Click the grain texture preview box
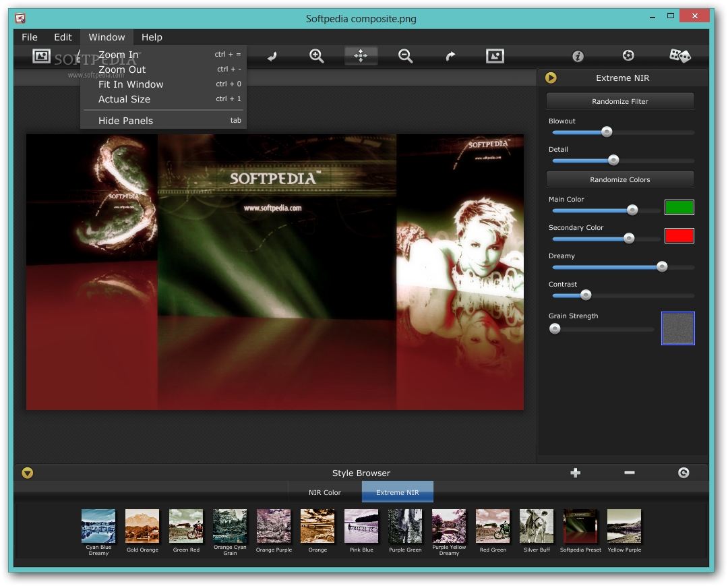The width and height of the screenshot is (728, 586). tap(678, 328)
